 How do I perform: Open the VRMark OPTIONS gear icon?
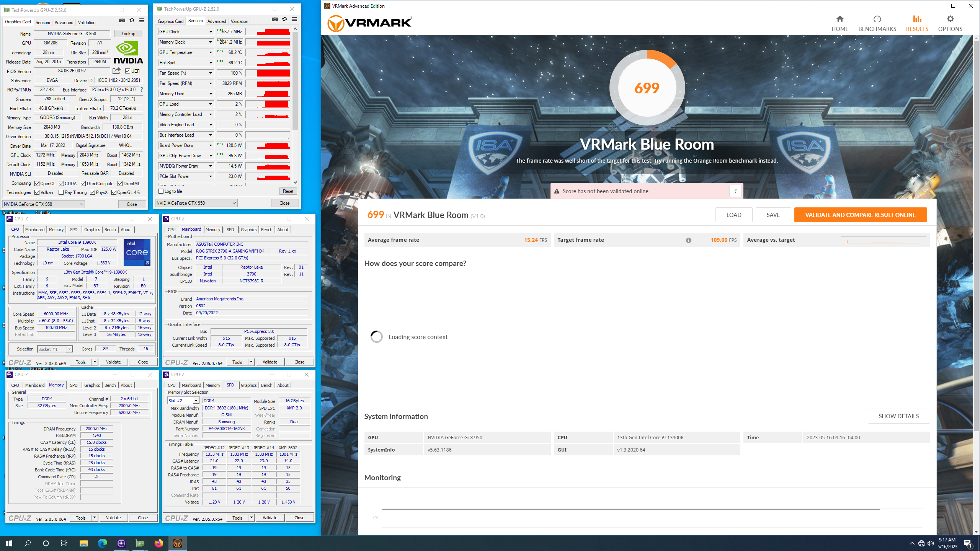tap(950, 19)
